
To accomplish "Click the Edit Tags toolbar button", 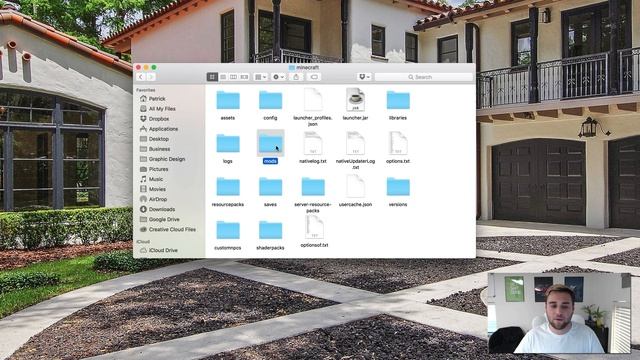I will tap(314, 77).
